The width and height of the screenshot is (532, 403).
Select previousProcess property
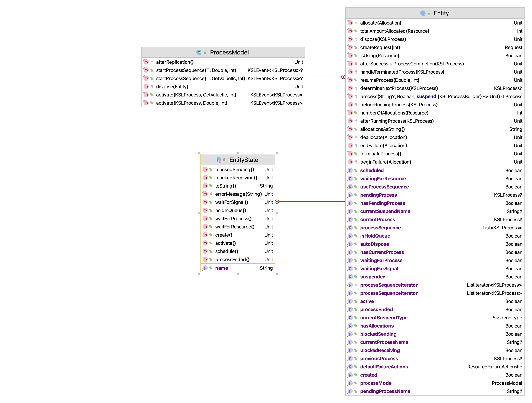click(435, 359)
